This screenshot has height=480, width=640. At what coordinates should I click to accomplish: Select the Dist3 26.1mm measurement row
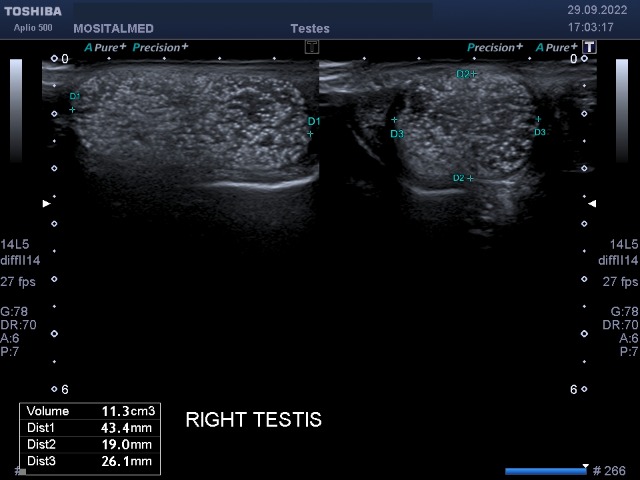[x=90, y=461]
